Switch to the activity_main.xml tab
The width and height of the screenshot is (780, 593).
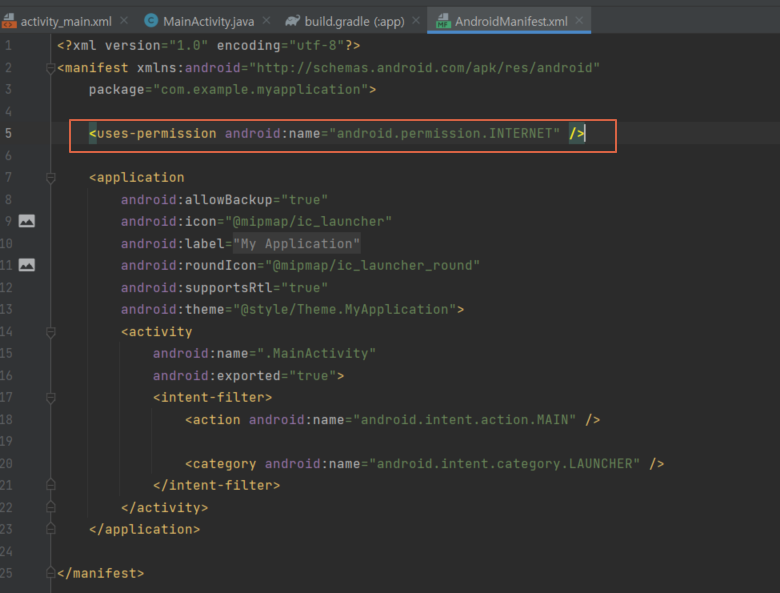pos(66,21)
